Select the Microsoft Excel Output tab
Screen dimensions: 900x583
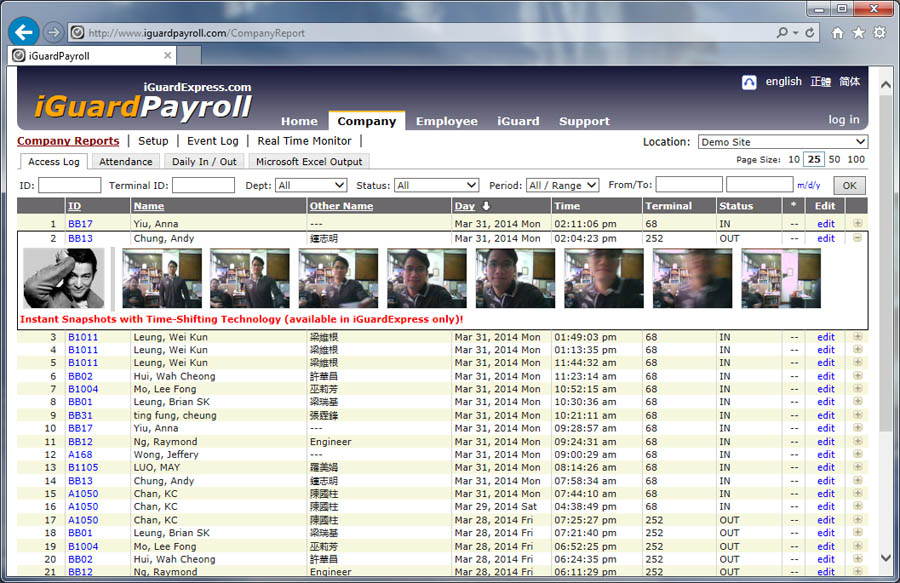[309, 162]
